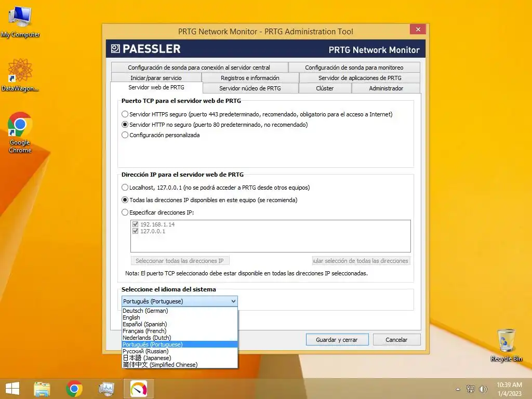The height and width of the screenshot is (399, 532).
Task: Choose Français (French) language
Action: pyautogui.click(x=179, y=331)
